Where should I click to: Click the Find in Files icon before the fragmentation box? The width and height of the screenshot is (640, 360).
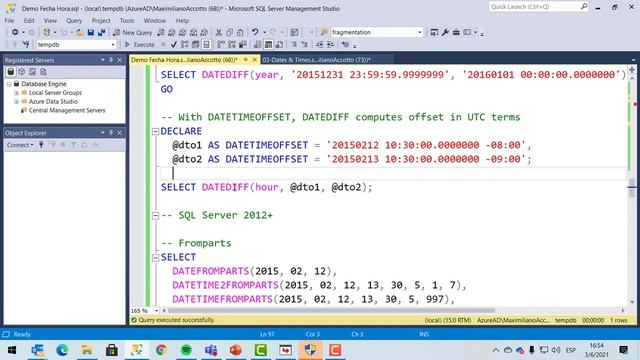click(324, 32)
